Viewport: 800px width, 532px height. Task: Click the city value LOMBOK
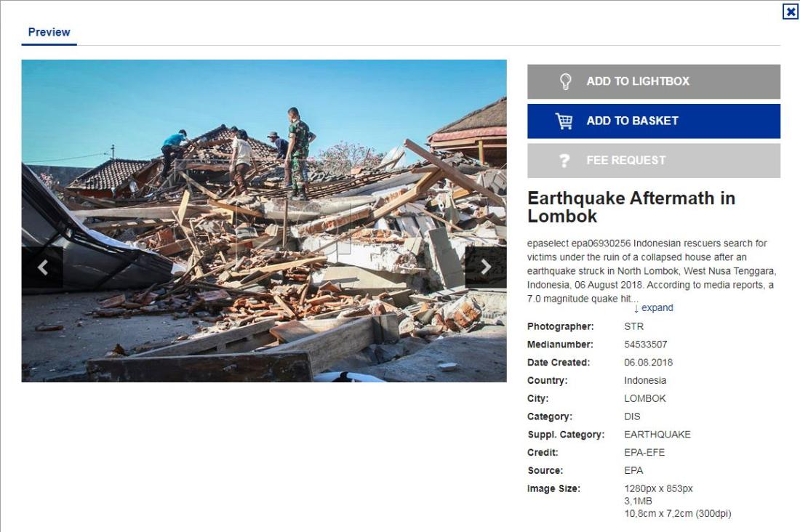645,398
